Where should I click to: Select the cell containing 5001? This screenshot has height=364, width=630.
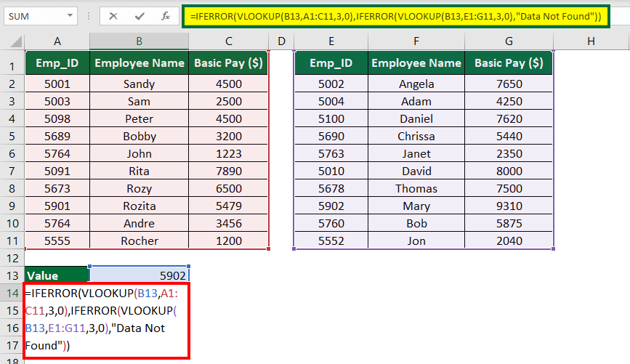pyautogui.click(x=57, y=84)
